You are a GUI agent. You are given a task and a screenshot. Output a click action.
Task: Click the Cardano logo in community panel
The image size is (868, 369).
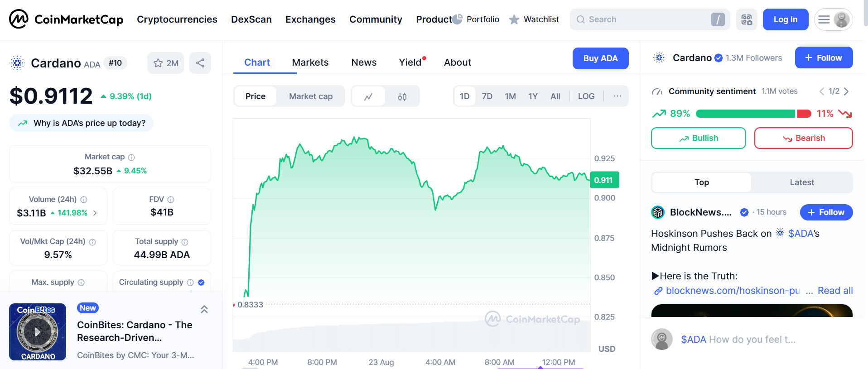tap(659, 58)
